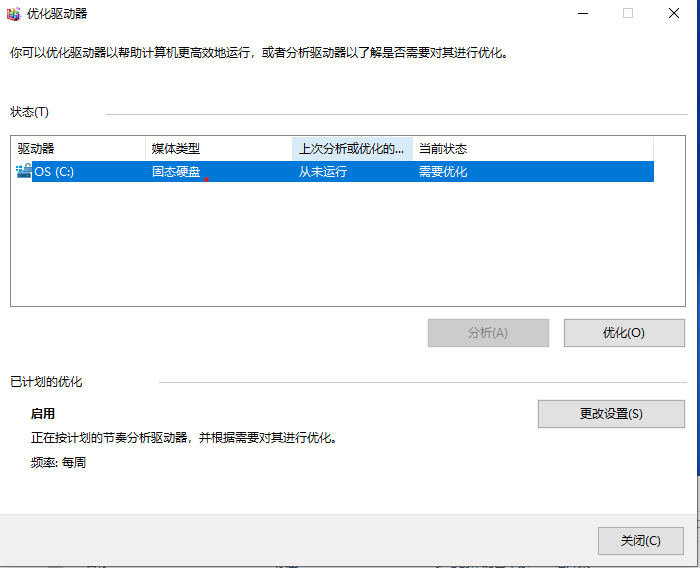Click 从未运行 last run cell
The height and width of the screenshot is (568, 700).
tap(323, 171)
